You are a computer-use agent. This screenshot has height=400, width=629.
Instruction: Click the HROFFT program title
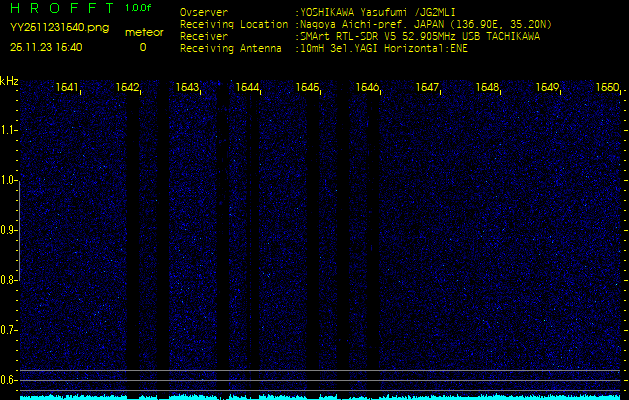pyautogui.click(x=63, y=8)
